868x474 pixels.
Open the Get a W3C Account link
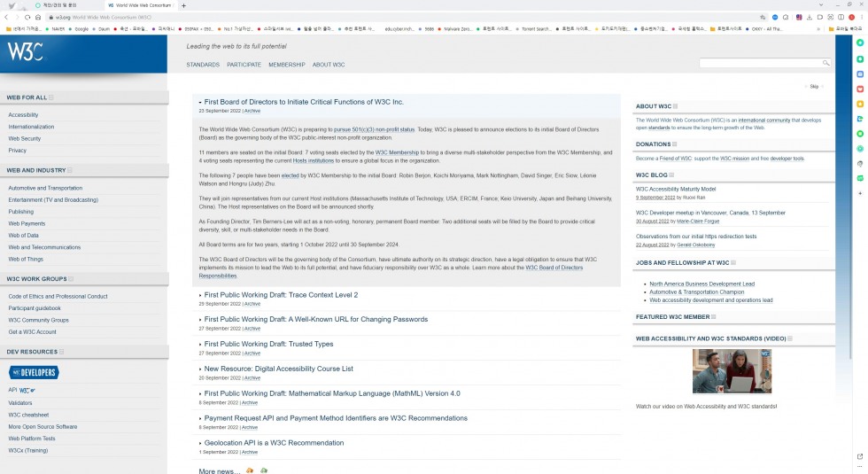pyautogui.click(x=32, y=332)
